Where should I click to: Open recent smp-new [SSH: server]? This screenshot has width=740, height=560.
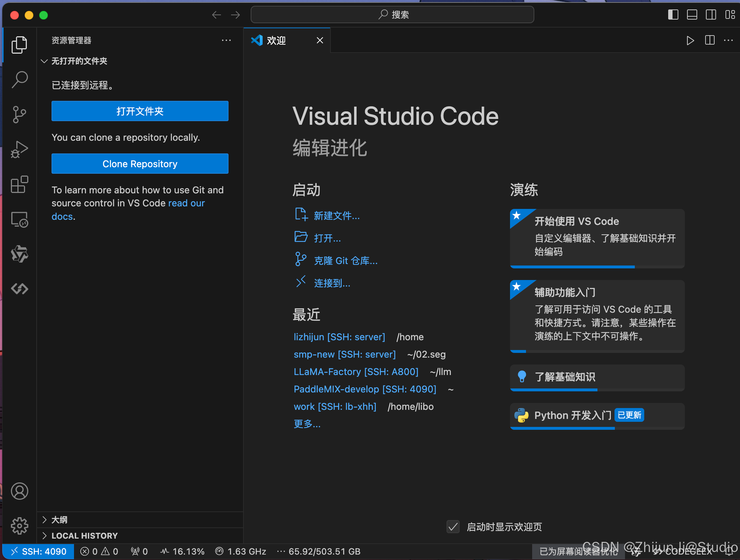pyautogui.click(x=345, y=354)
